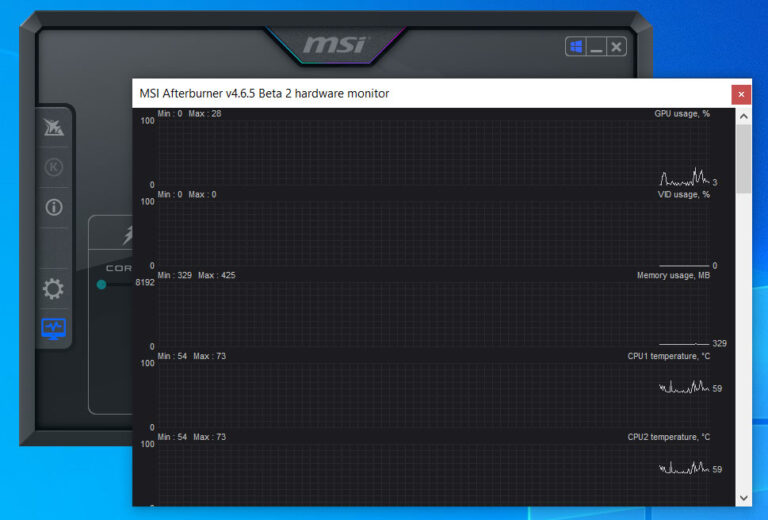Close the MSI Afterburner main window
The width and height of the screenshot is (768, 520).
[x=617, y=47]
